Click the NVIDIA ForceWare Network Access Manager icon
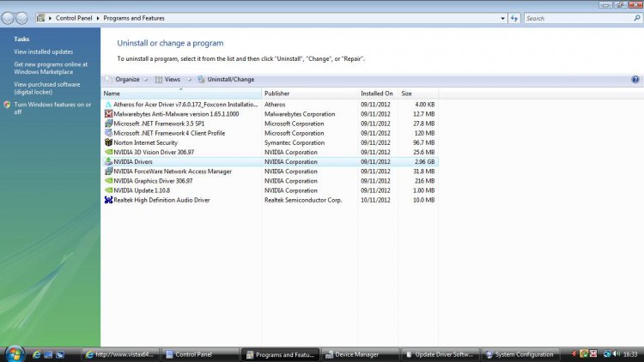The height and width of the screenshot is (362, 644). 108,172
